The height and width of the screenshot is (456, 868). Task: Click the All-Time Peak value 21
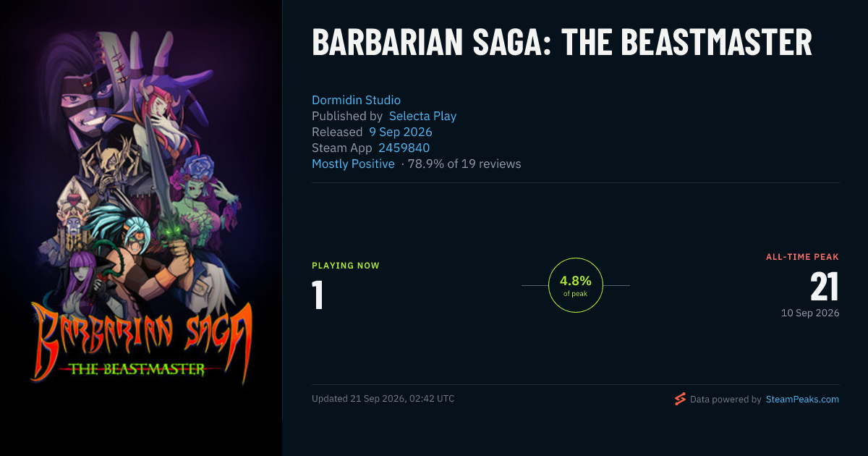(x=825, y=287)
